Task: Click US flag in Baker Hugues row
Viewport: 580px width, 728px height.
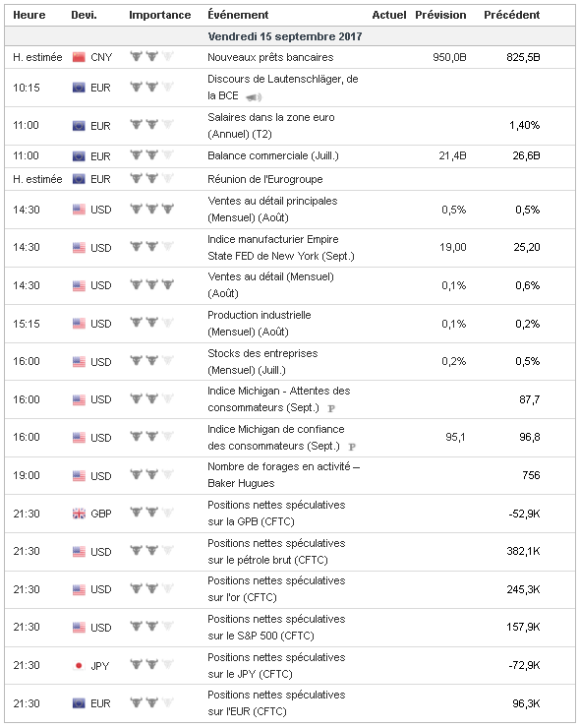Action: [79, 475]
